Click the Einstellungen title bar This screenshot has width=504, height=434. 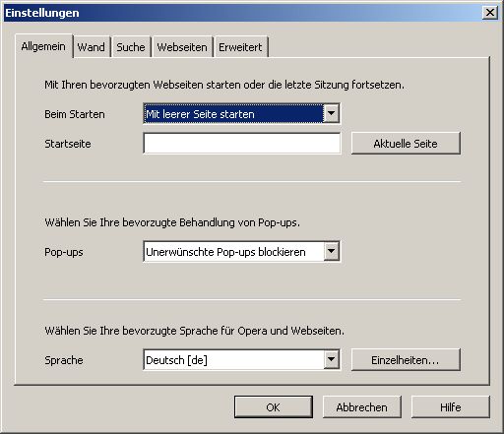click(x=243, y=13)
